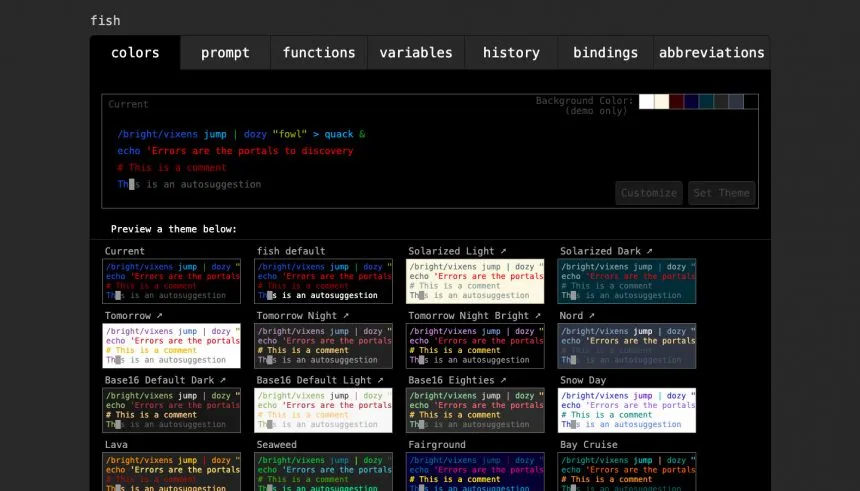The width and height of the screenshot is (860, 491).
Task: Open the Tomorrow Night external link arrow
Action: (346, 316)
